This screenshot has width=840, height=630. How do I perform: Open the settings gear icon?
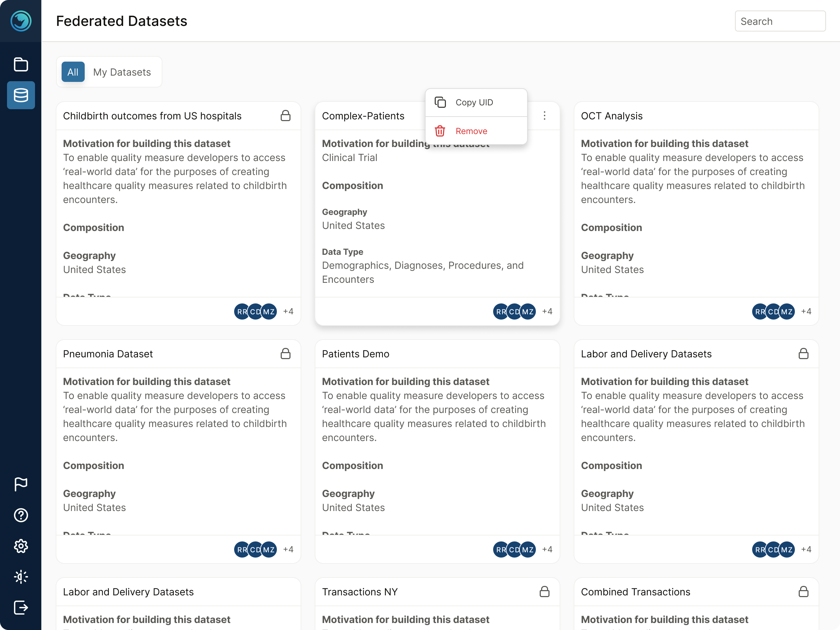click(21, 546)
